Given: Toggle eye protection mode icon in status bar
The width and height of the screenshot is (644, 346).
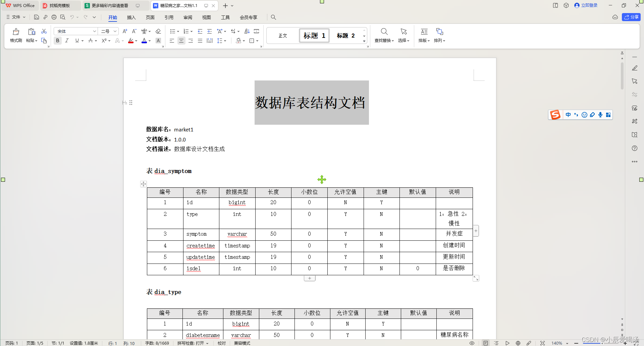Looking at the screenshot, I should (x=472, y=343).
